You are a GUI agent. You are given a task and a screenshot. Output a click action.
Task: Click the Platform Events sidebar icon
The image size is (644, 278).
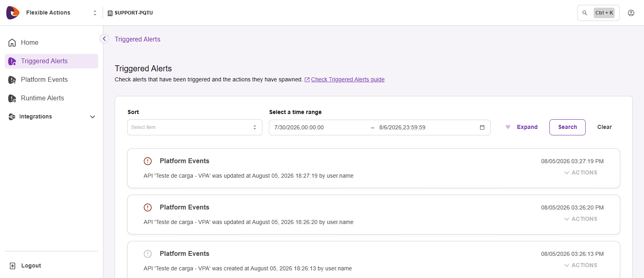pos(12,80)
